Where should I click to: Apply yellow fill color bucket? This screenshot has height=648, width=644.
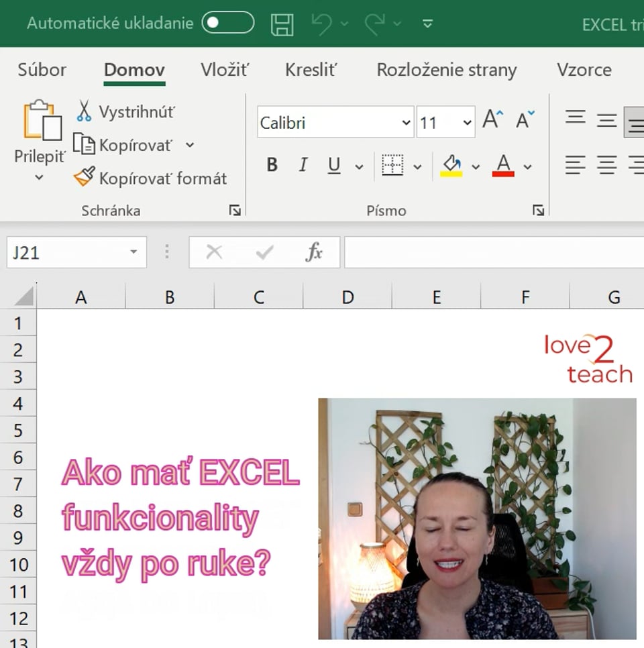[x=451, y=165]
